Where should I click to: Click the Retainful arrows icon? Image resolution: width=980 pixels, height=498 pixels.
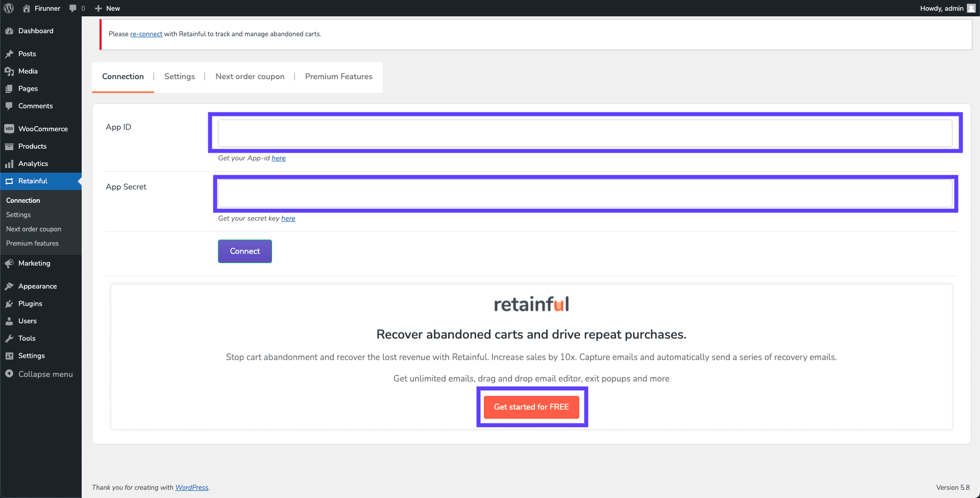click(9, 181)
